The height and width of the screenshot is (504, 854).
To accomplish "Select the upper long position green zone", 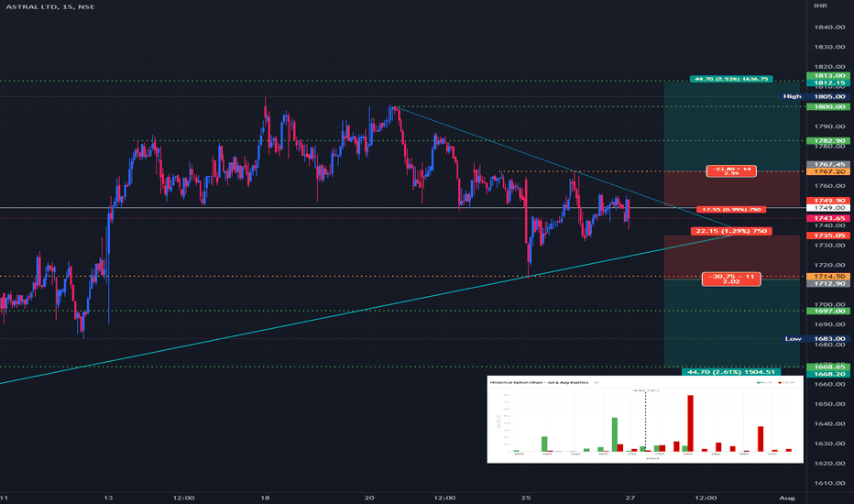I will click(731, 126).
